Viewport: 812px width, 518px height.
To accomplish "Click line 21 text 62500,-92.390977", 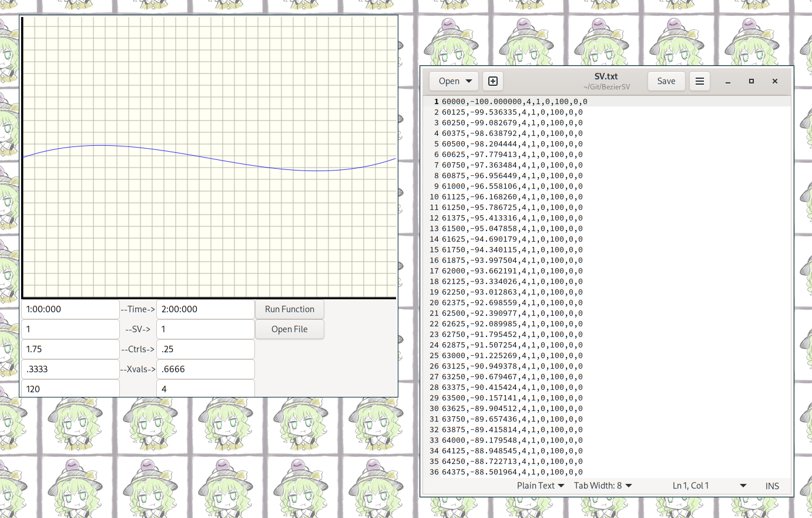I will 512,313.
